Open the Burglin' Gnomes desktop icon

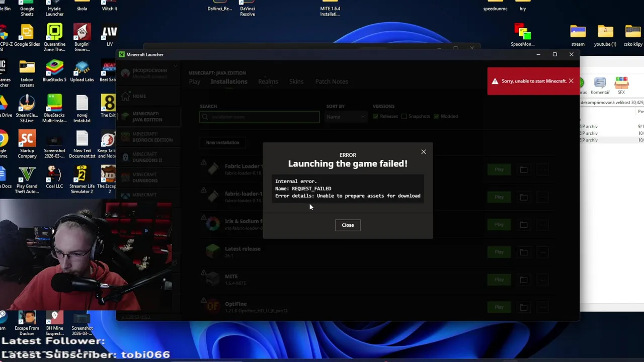(82, 38)
